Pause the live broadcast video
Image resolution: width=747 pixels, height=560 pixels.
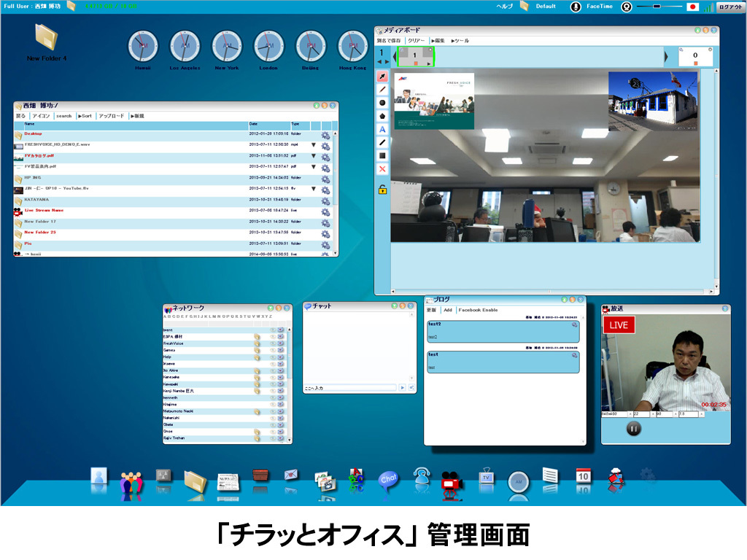(633, 429)
